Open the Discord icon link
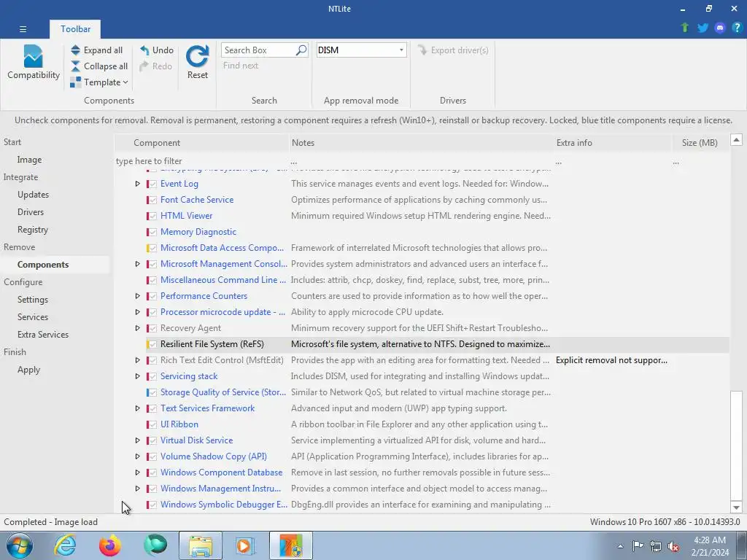 [x=720, y=28]
